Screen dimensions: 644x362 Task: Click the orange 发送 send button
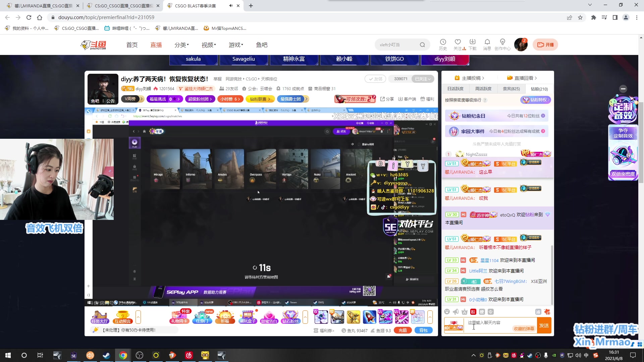(544, 325)
